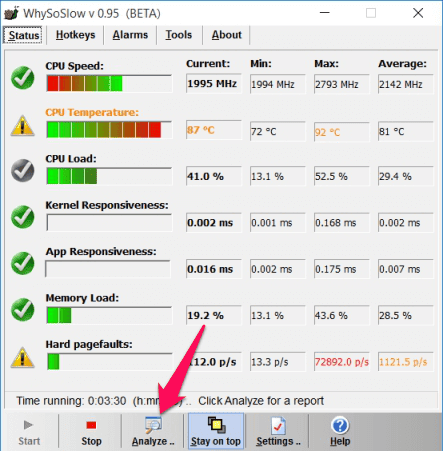The width and height of the screenshot is (443, 451).
Task: Click pagefaults minimum 13.3 p/s
Action: [277, 362]
